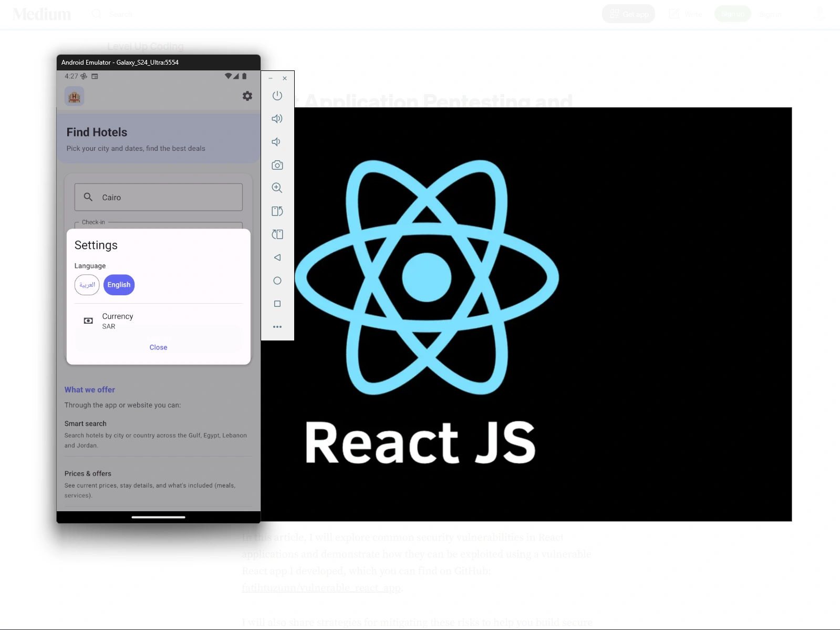Open the Currency SAR setting
The width and height of the screenshot is (840, 630).
tap(159, 321)
